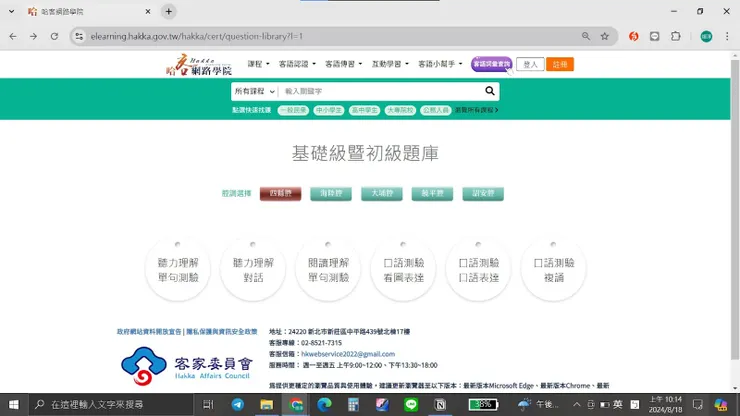Click the zoom magnifier icon in the address bar
Viewport: 740px width, 416px height.
pyautogui.click(x=586, y=36)
